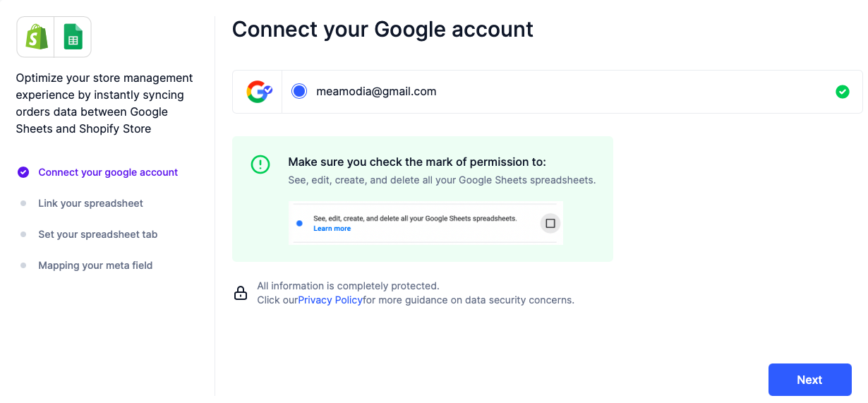Viewport: 868px width, 403px height.
Task: Click the permission example screenshot image
Action: coord(426,223)
